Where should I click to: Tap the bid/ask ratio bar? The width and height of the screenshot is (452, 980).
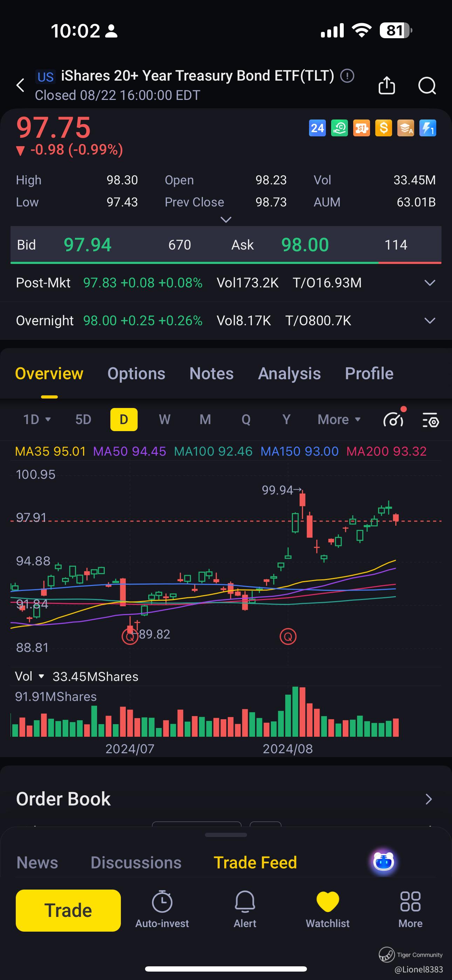[226, 263]
